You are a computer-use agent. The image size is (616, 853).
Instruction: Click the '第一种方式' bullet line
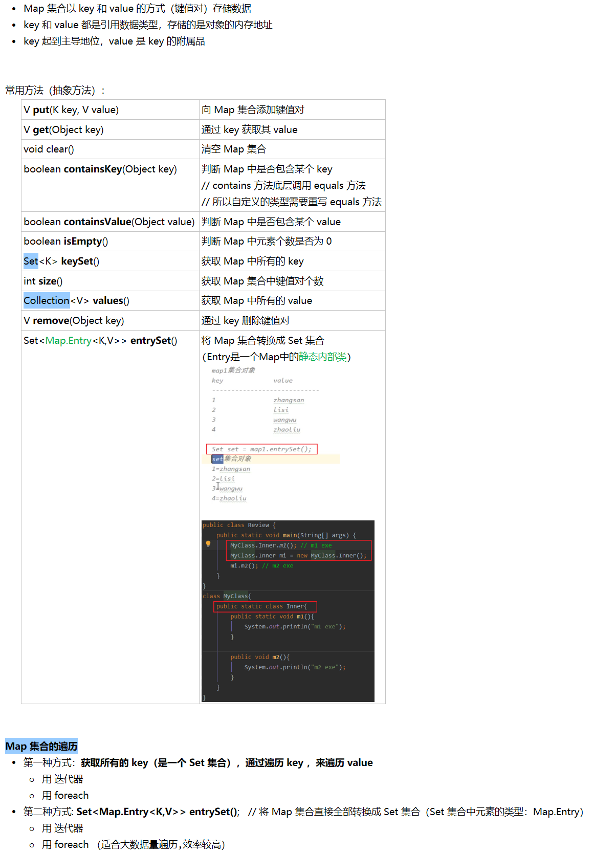point(198,762)
